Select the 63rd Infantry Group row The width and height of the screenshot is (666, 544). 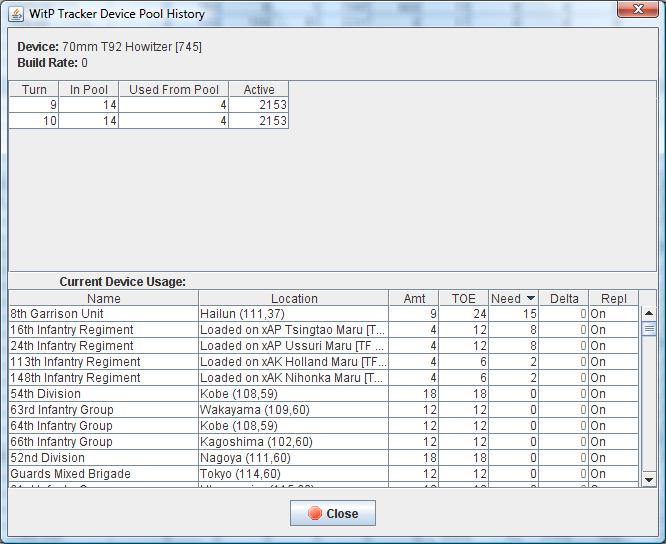[324, 410]
